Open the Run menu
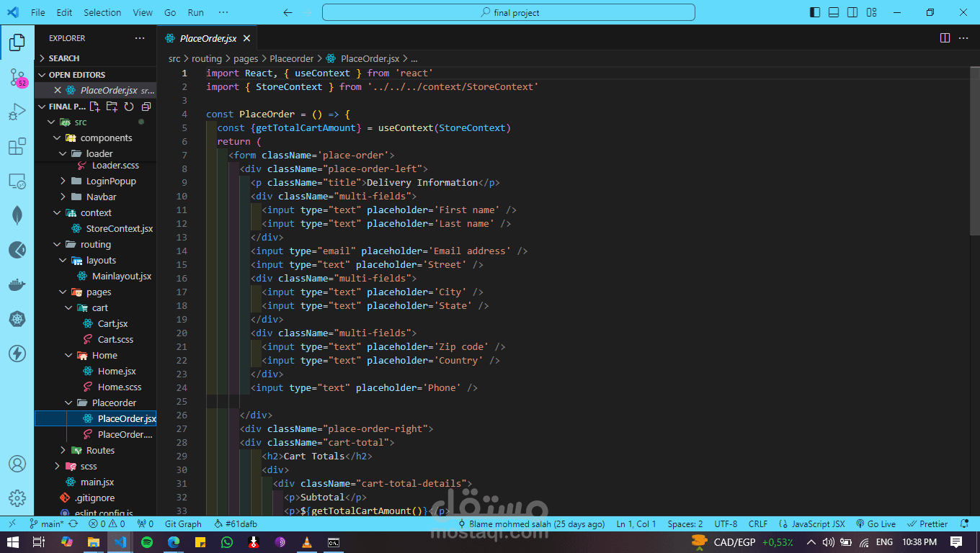 click(x=195, y=12)
